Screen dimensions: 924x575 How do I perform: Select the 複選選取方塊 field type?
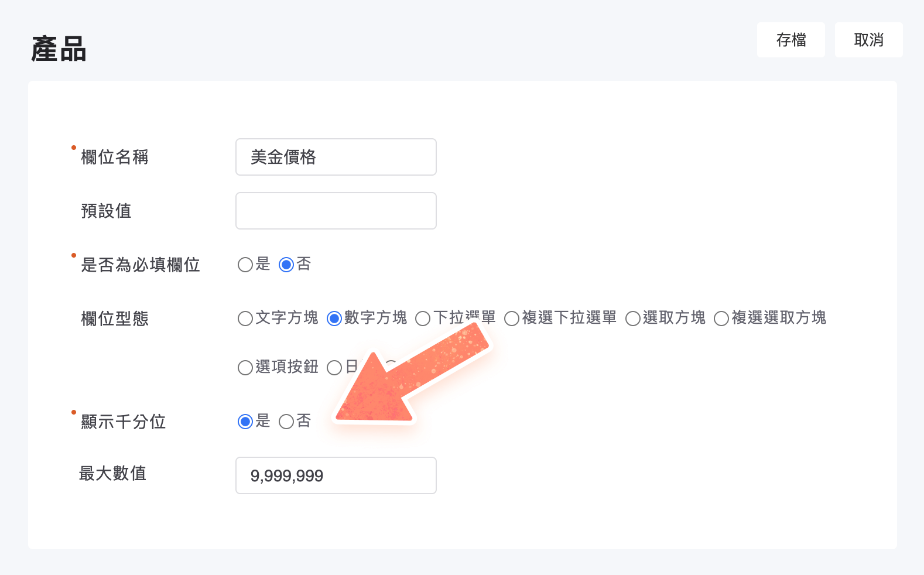(x=721, y=319)
